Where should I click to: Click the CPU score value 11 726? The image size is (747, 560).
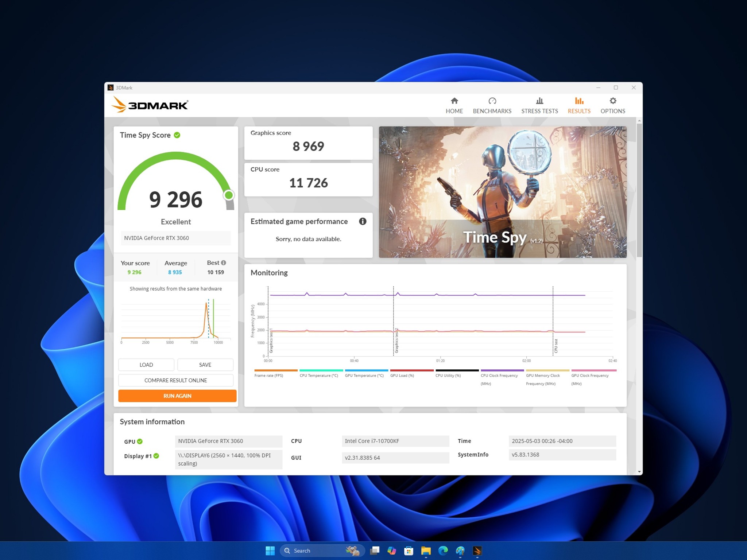pos(309,183)
